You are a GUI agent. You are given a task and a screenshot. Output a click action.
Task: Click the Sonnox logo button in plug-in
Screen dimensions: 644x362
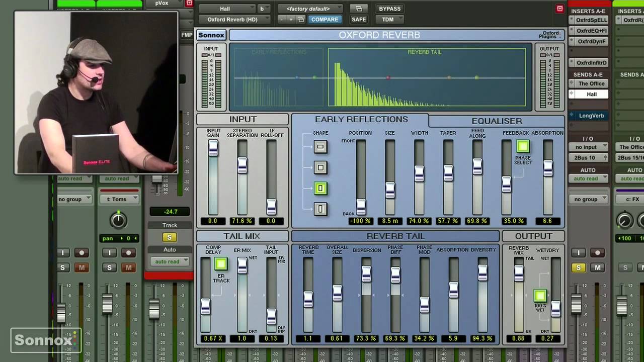(x=211, y=35)
